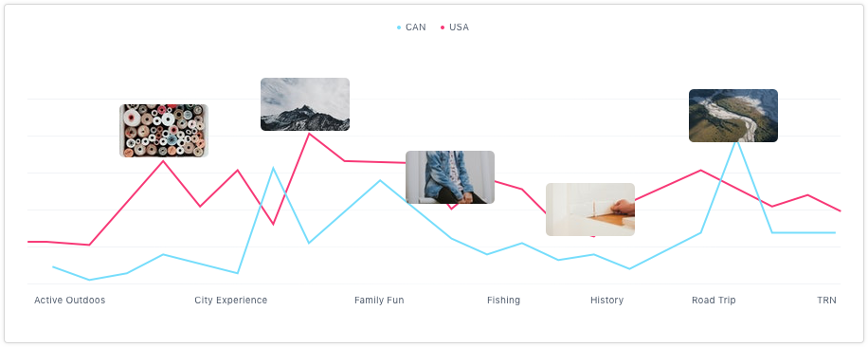The image size is (868, 347).
Task: Click the History axis label
Action: (606, 300)
